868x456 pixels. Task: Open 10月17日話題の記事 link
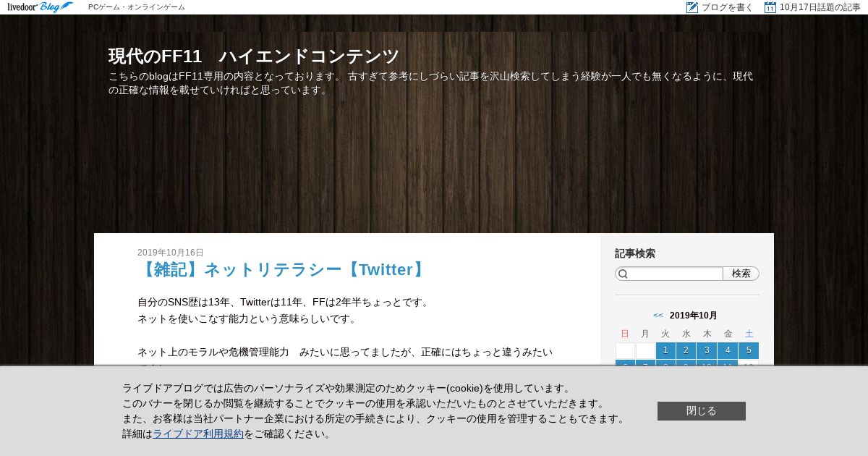pos(820,7)
